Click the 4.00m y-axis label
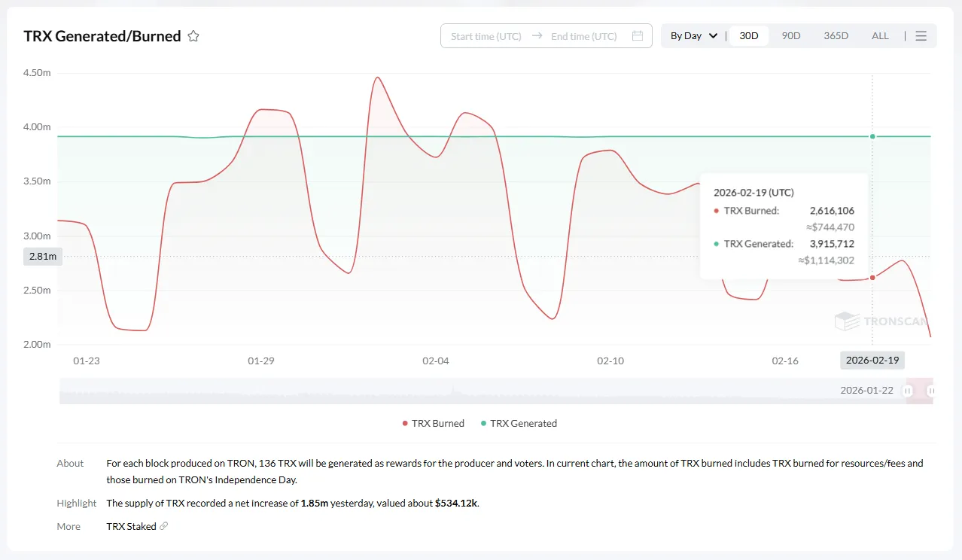This screenshot has height=560, width=962. pyautogui.click(x=37, y=127)
